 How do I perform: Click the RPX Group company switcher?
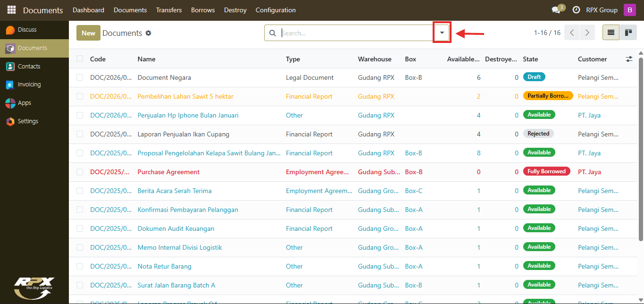tap(602, 10)
